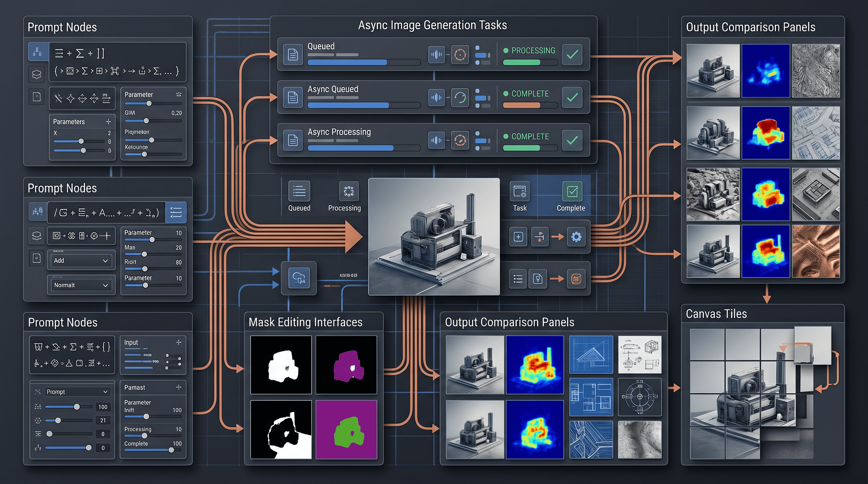This screenshot has height=484, width=868.
Task: Click the formula field in middle Prompt Nodes
Action: (107, 212)
